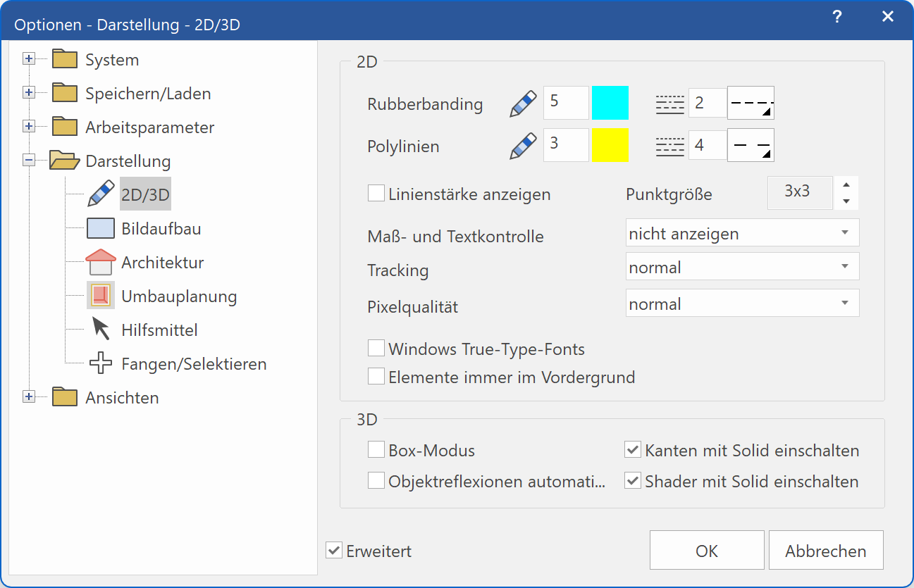
Task: Open the Tracking dropdown
Action: pos(742,266)
